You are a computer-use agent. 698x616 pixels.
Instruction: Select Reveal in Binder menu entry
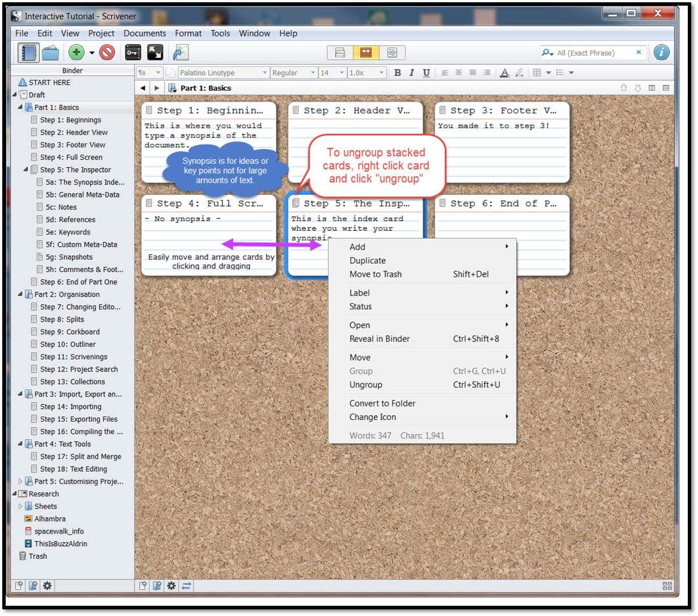(x=423, y=339)
